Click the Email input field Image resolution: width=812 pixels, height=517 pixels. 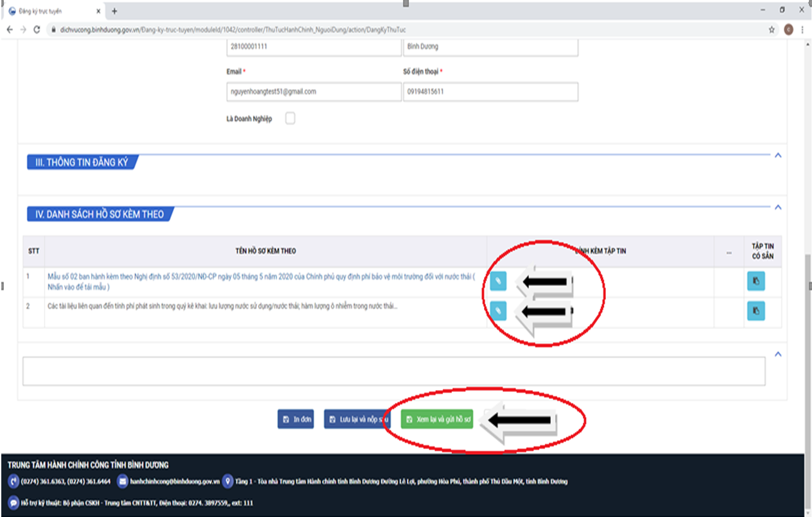[x=313, y=92]
